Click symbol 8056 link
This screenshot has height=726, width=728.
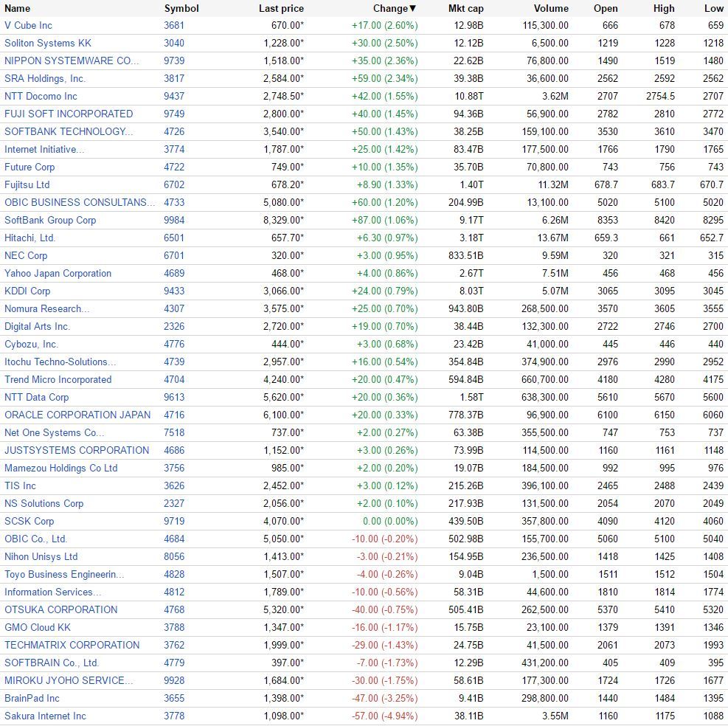click(174, 556)
